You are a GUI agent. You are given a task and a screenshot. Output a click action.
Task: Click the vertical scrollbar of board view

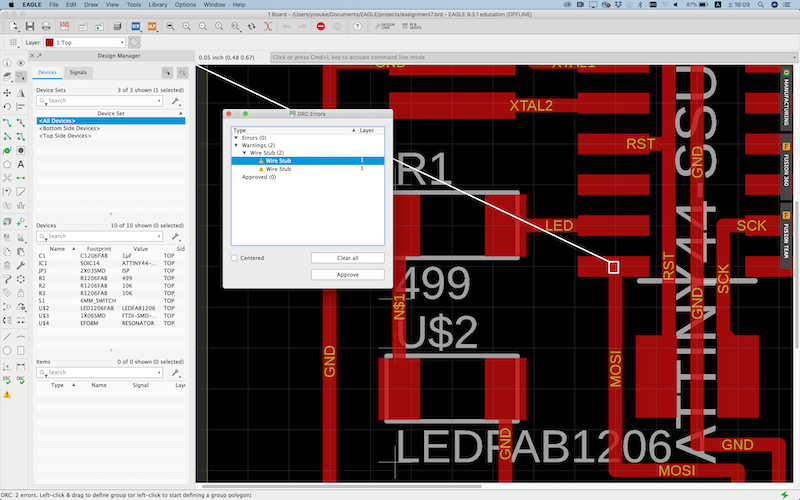click(x=796, y=276)
